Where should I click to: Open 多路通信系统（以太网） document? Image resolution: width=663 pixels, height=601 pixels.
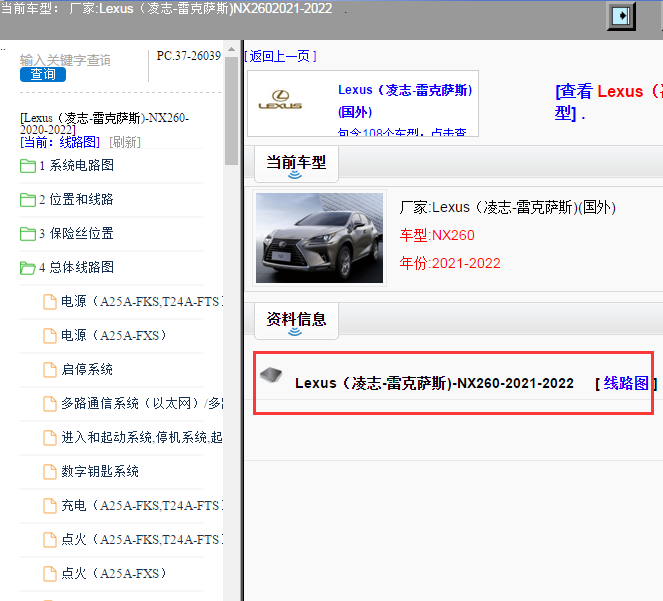[x=142, y=403]
